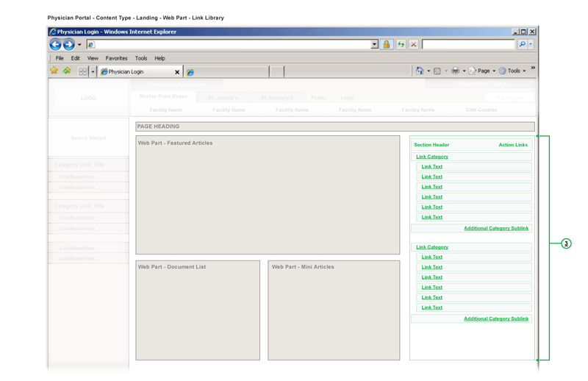
Task: Switch to the second blank IE tab
Action: pyautogui.click(x=226, y=71)
